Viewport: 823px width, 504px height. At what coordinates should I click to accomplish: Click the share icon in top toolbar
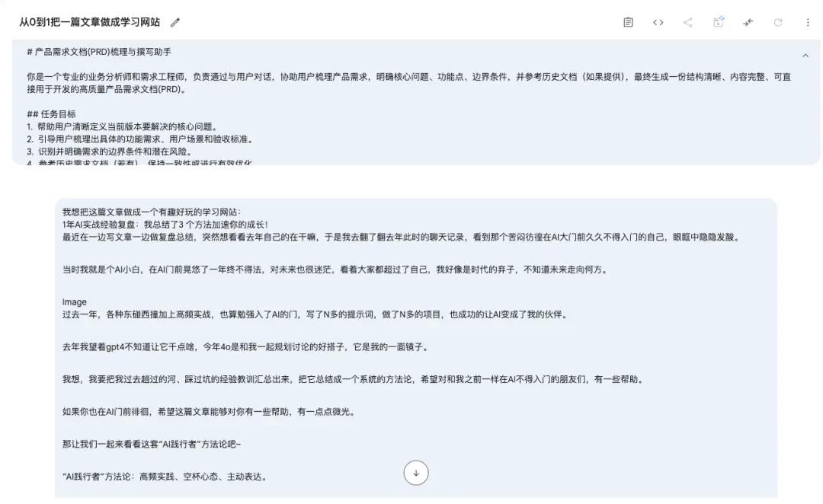687,23
